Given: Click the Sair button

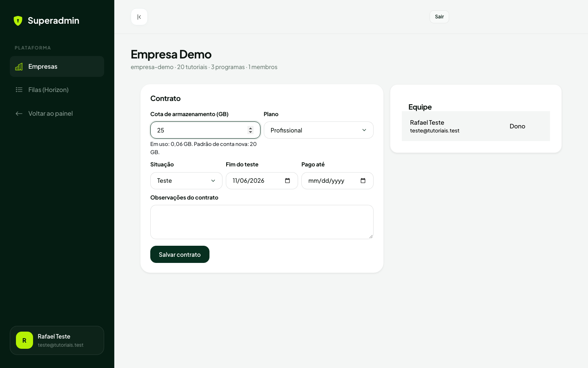Looking at the screenshot, I should tap(439, 17).
